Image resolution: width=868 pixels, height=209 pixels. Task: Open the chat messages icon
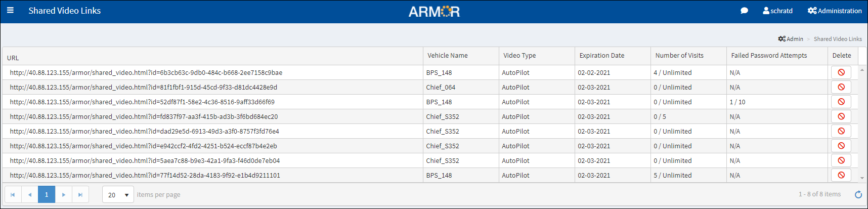[x=744, y=11]
